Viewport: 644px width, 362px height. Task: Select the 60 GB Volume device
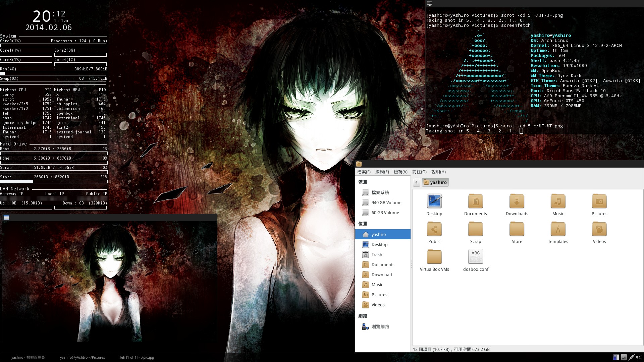[385, 213]
